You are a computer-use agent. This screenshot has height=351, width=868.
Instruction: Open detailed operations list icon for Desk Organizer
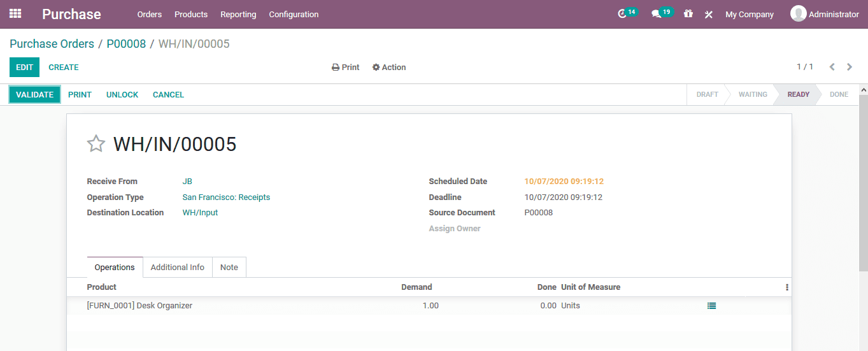[x=711, y=306]
